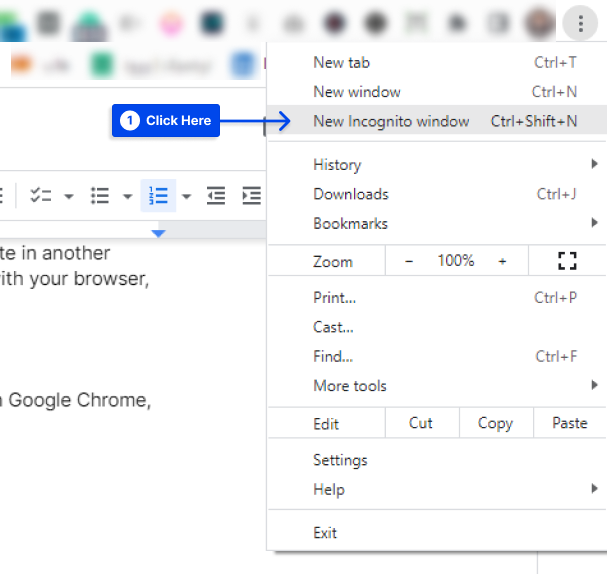Click the profile avatar next to the menu button
Screen dimensions: 607x574
click(x=540, y=23)
